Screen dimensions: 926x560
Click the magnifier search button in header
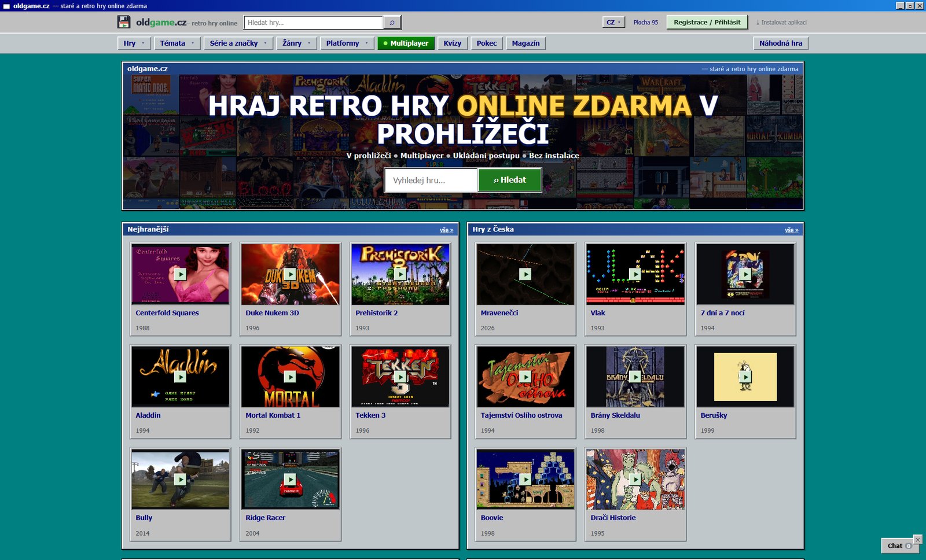392,23
